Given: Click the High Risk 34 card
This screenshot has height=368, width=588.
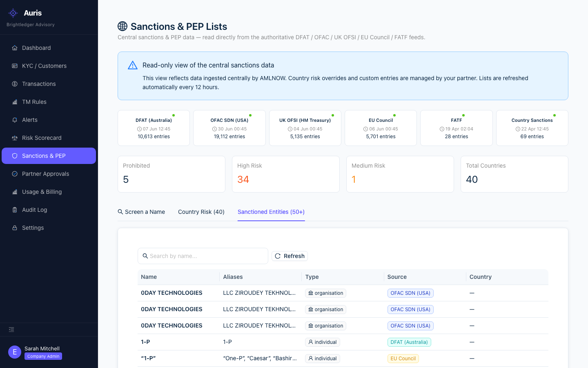Looking at the screenshot, I should pos(286,174).
